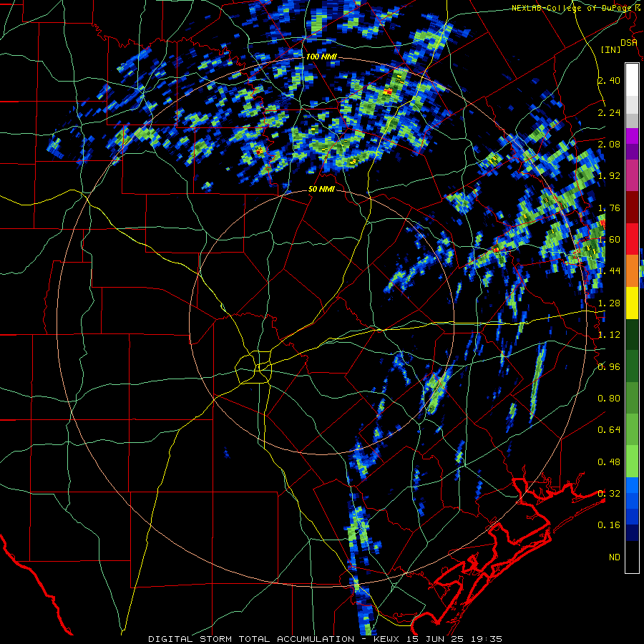This screenshot has width=644, height=644.
Task: Click the 2.24 legend value label
Action: point(609,112)
